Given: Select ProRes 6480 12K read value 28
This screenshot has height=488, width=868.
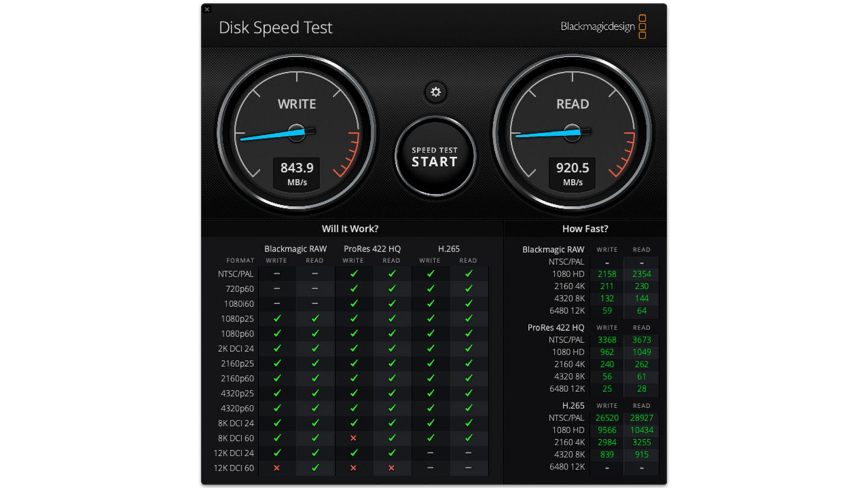Looking at the screenshot, I should coord(641,389).
